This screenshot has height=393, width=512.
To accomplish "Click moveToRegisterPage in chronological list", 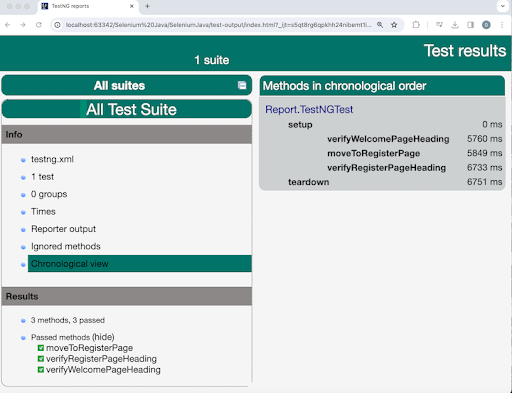I will 374,153.
